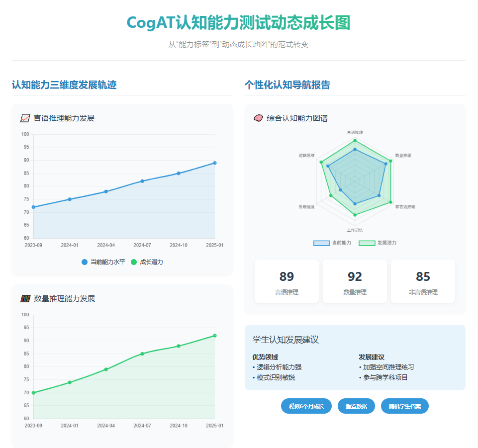Viewport: 478px width, 448px height.
Task: Select the 89 言语推理 score card
Action: click(287, 281)
